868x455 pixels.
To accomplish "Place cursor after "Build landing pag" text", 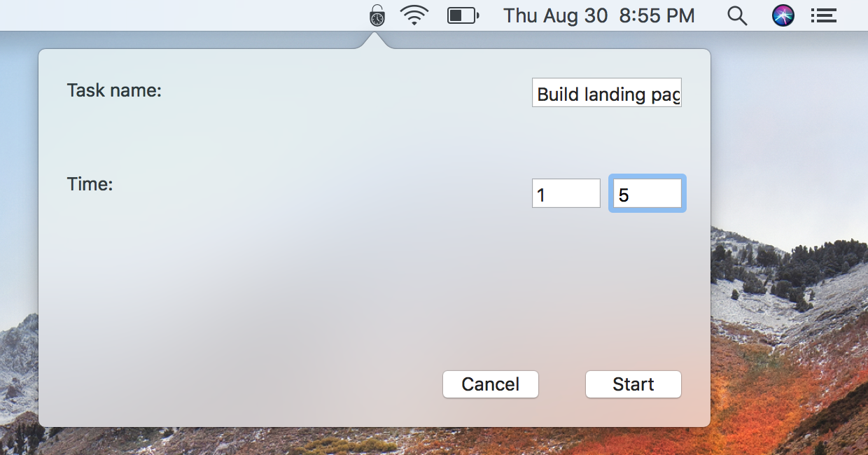I will coord(680,94).
